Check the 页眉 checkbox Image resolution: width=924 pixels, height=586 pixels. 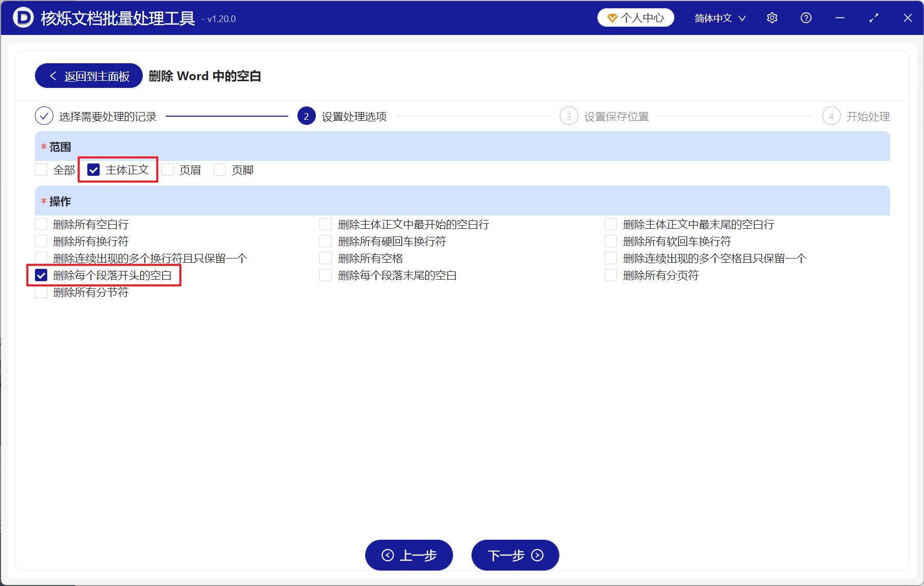[x=167, y=170]
